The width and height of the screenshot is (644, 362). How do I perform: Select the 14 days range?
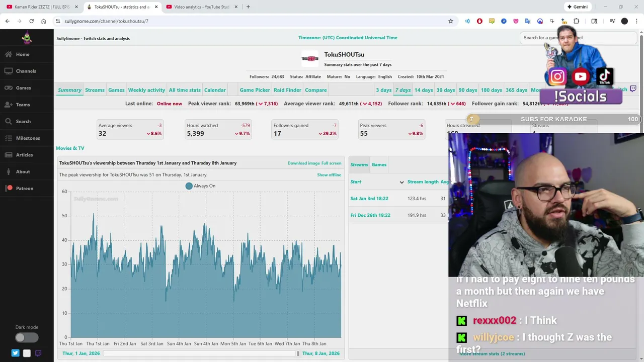click(x=424, y=90)
